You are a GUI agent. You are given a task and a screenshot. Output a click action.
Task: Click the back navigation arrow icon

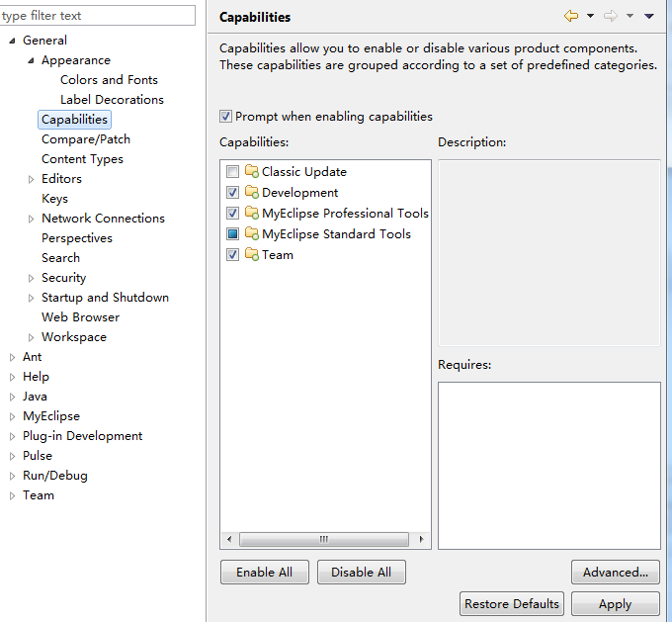pyautogui.click(x=570, y=16)
